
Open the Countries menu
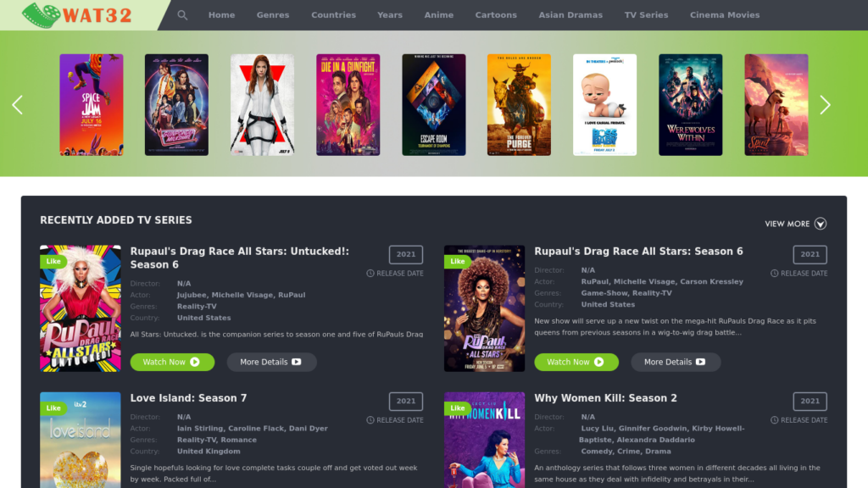(x=333, y=15)
